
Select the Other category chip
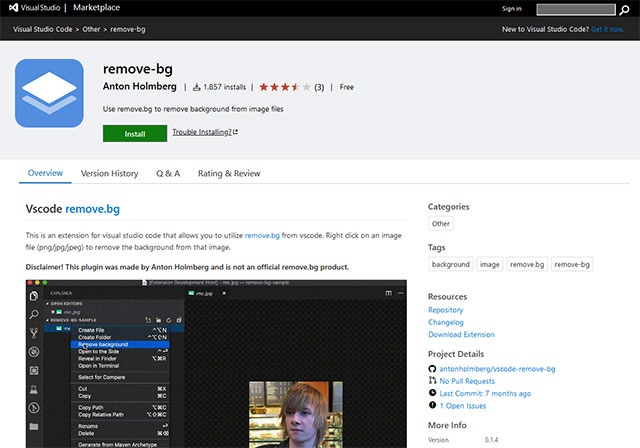point(441,224)
